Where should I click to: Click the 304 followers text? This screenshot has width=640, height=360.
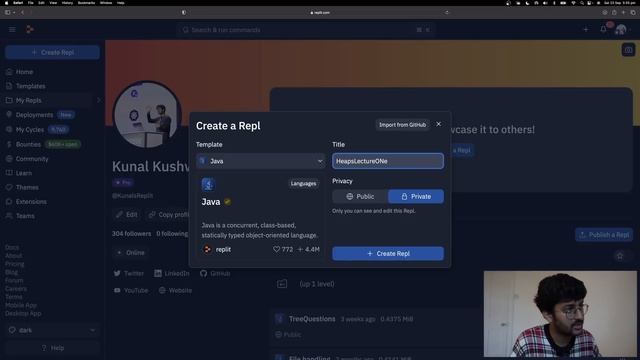131,234
